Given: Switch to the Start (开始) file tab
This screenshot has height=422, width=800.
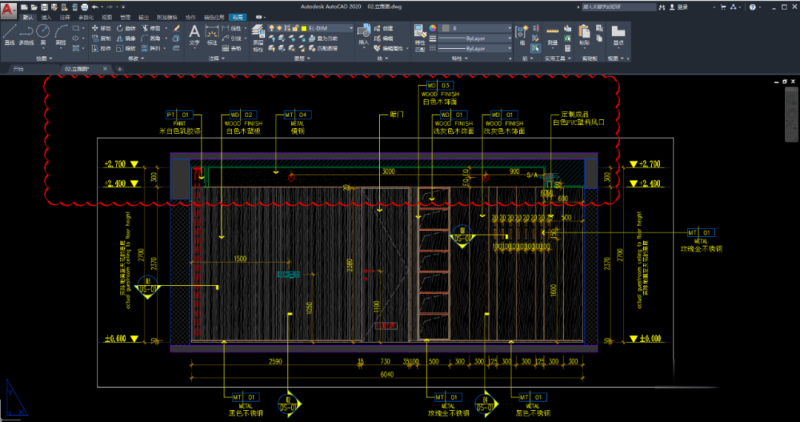Looking at the screenshot, I should coord(17,70).
